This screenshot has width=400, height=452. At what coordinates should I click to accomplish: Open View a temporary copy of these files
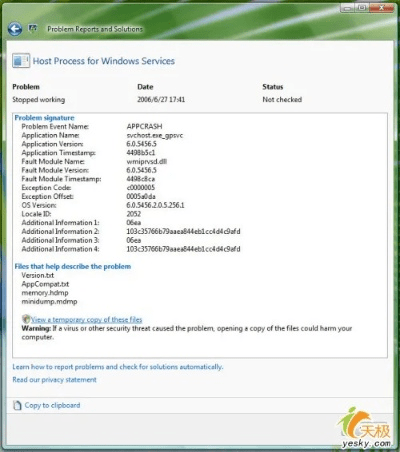point(86,320)
